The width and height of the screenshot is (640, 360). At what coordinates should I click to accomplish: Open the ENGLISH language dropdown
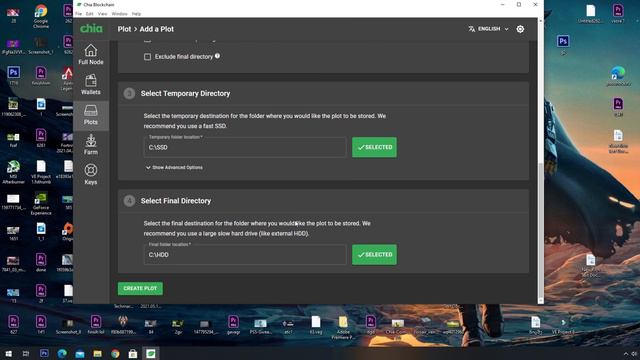click(489, 29)
